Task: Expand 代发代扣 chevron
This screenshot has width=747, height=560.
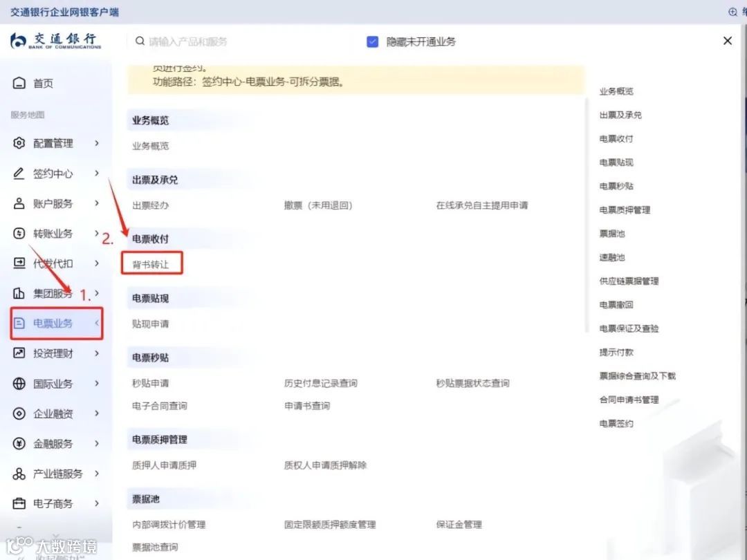Action: tap(97, 263)
